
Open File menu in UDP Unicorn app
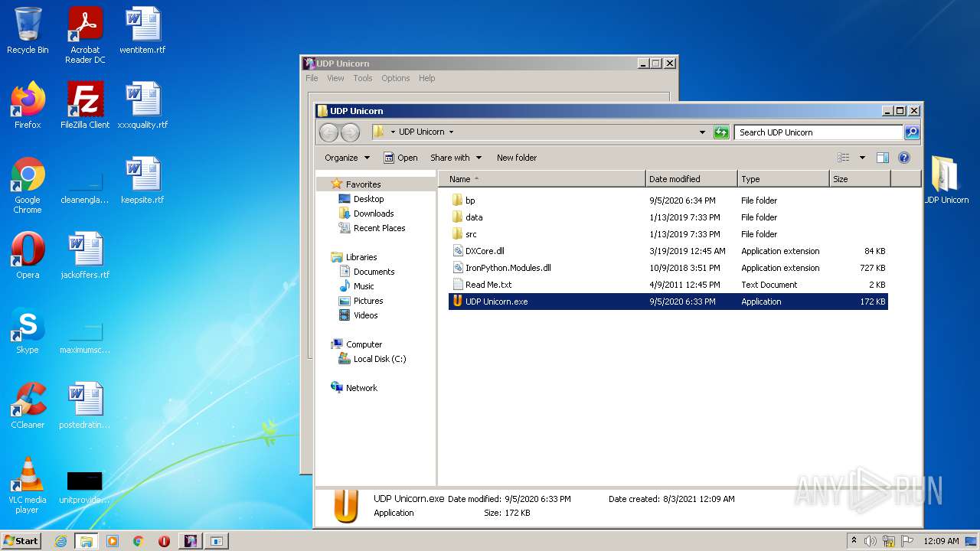click(x=312, y=78)
